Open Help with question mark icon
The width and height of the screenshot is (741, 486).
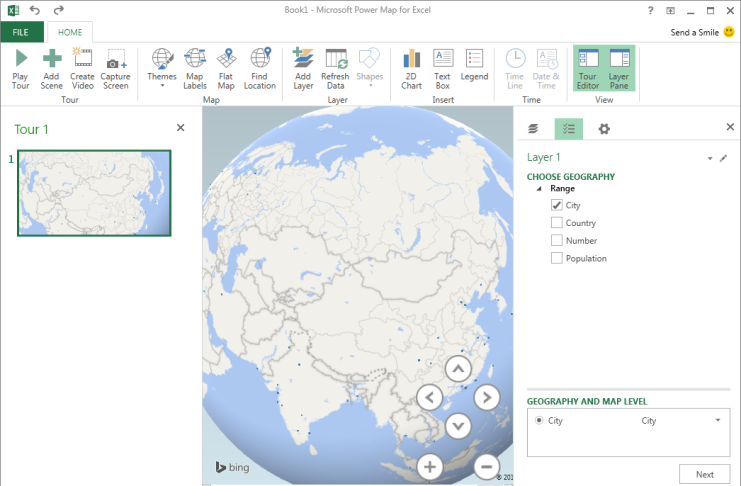650,10
